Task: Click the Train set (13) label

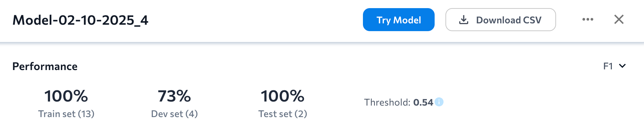Action: [66, 114]
